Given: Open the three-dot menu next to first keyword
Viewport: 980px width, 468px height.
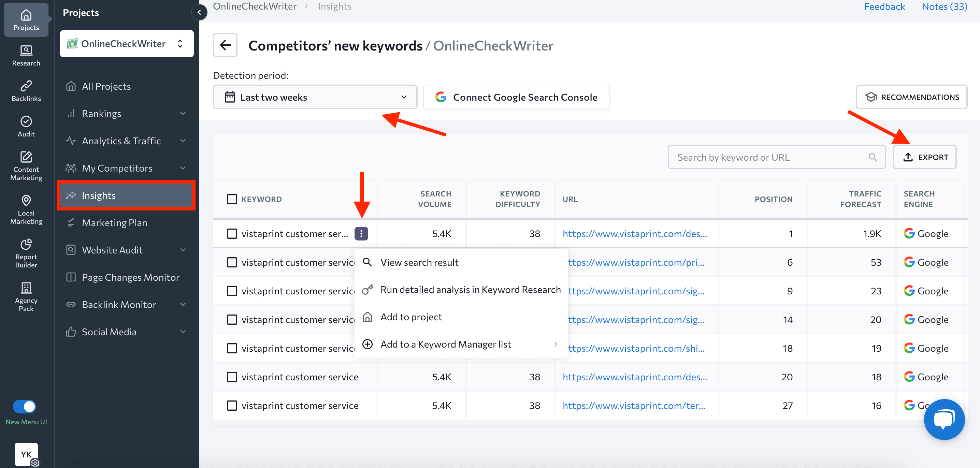Looking at the screenshot, I should click(361, 233).
